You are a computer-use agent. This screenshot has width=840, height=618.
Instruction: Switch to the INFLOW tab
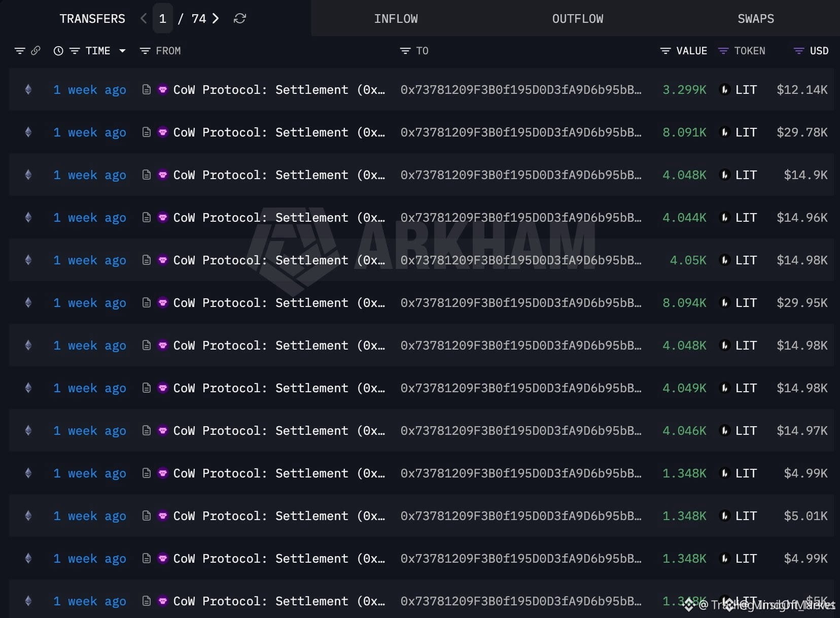coord(396,19)
